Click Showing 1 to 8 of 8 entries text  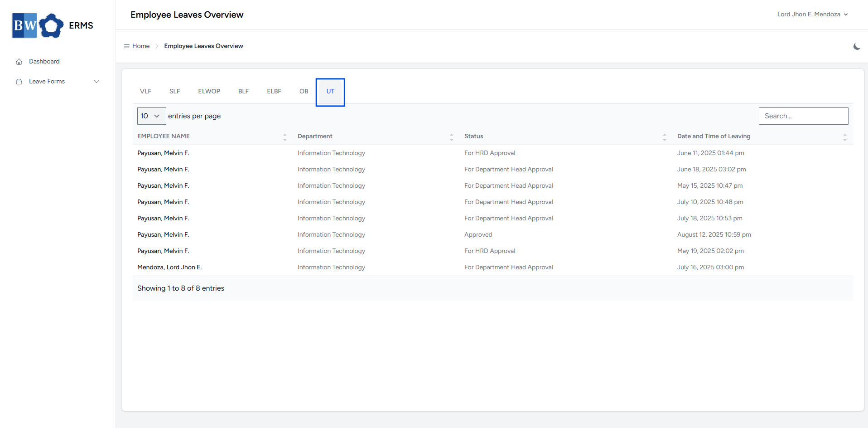tap(181, 288)
